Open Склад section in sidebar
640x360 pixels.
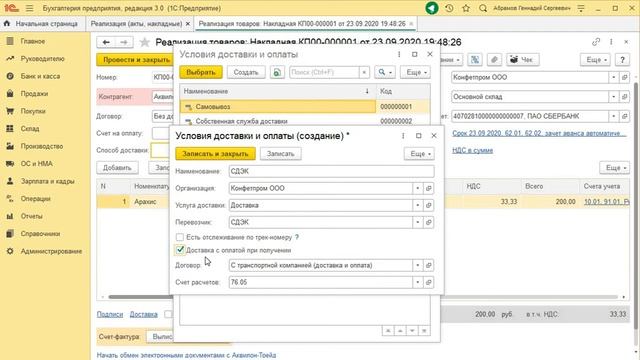30,129
